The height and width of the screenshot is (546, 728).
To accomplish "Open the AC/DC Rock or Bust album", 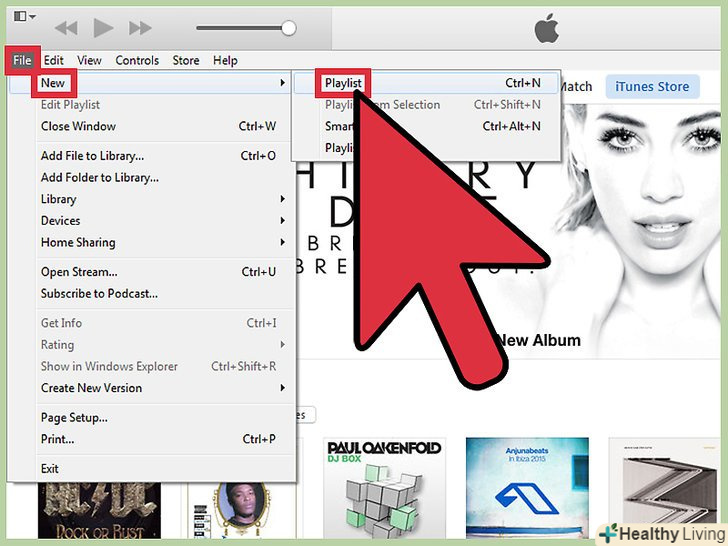I will click(x=99, y=511).
